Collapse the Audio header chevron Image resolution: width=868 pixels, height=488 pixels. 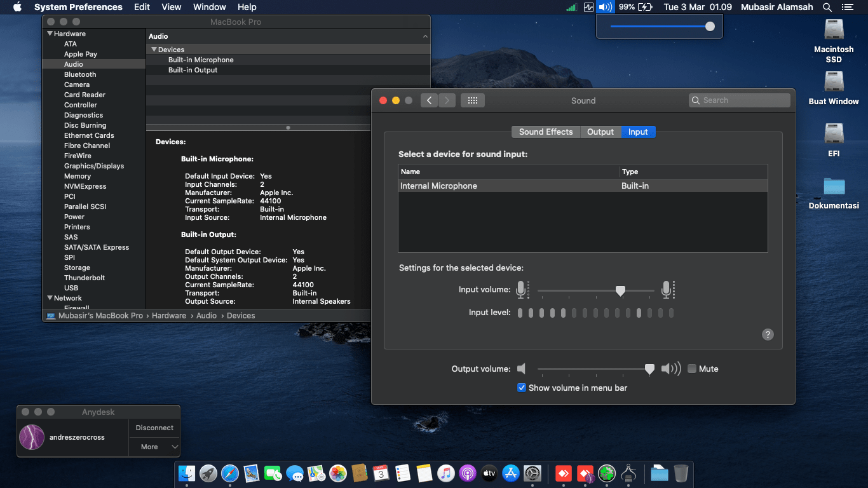coord(425,36)
